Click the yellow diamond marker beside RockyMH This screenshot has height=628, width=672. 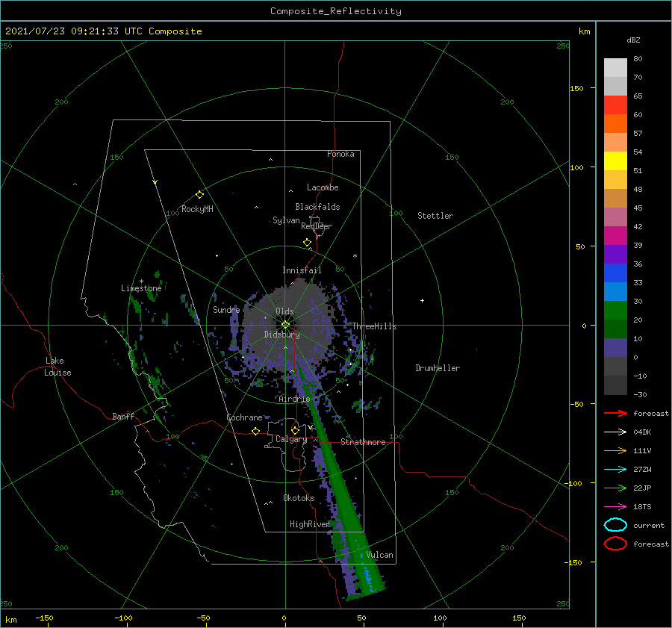point(199,195)
